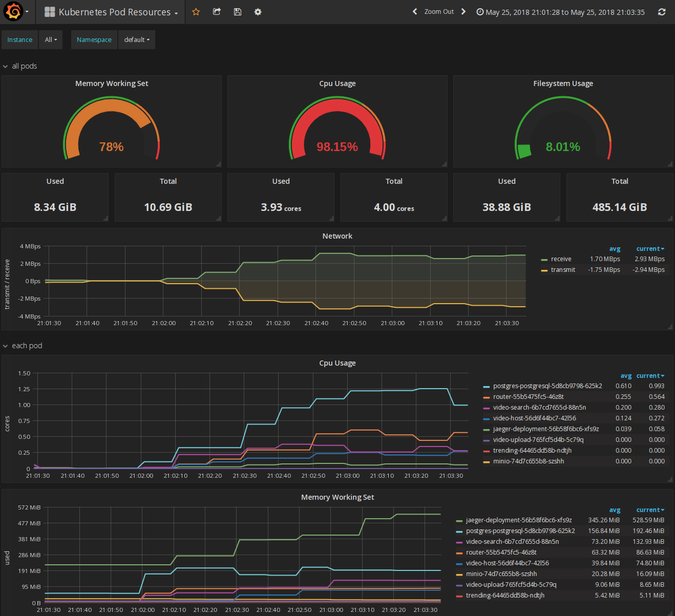Click the 4.00 cores total stat
The width and height of the screenshot is (675, 616).
pyautogui.click(x=394, y=207)
